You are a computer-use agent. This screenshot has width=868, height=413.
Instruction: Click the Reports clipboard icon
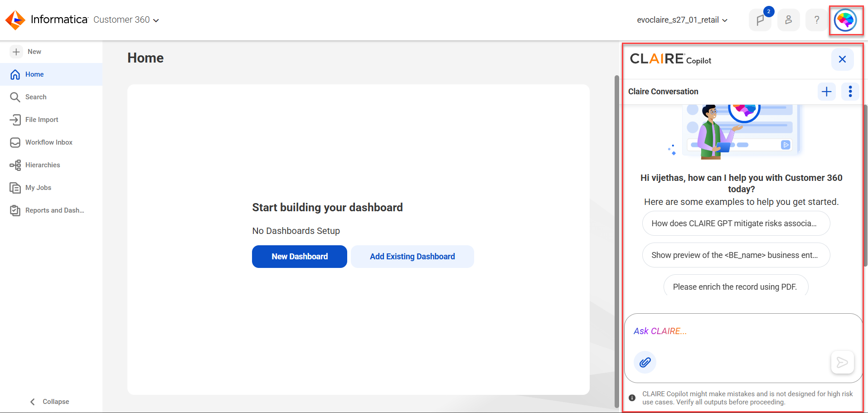click(x=15, y=210)
